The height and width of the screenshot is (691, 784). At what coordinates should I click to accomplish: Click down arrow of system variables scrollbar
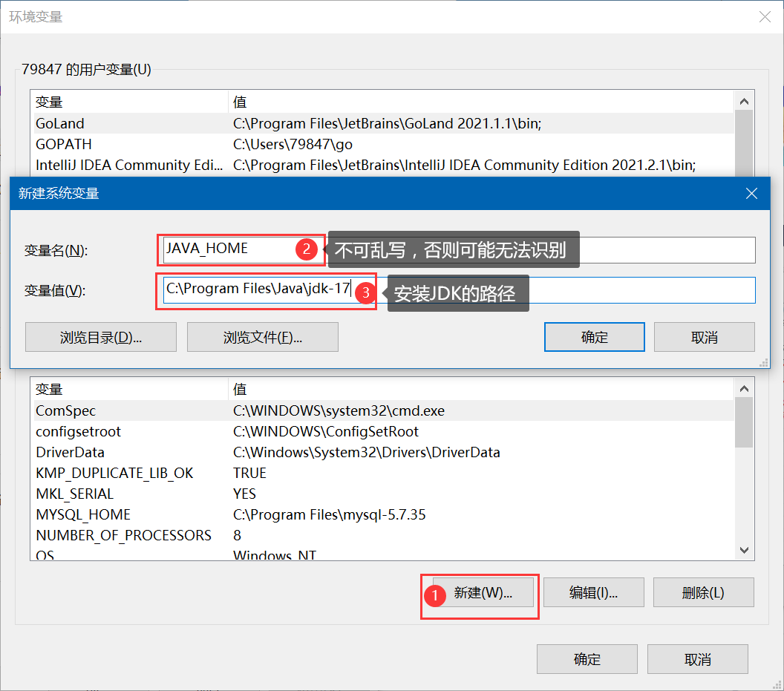(744, 550)
